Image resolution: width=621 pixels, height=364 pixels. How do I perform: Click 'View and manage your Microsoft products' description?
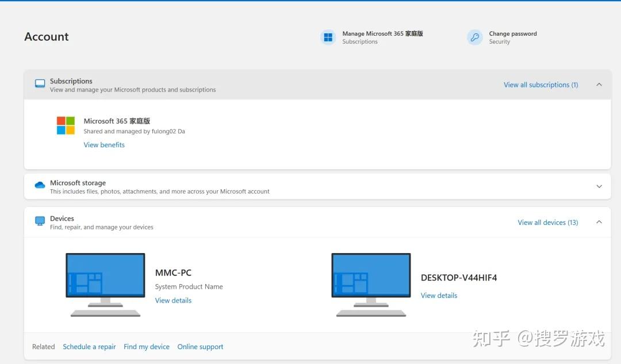coord(133,90)
